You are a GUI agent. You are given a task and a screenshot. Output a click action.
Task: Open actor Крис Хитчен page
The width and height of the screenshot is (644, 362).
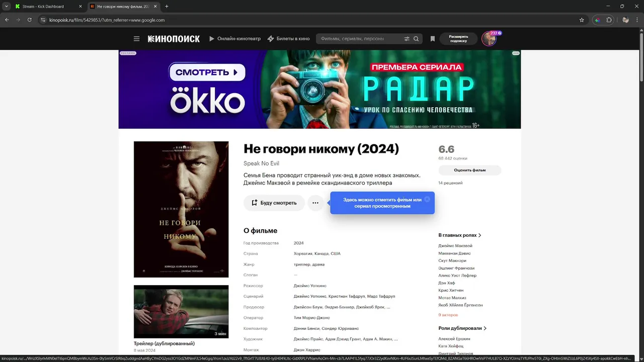pos(451,290)
